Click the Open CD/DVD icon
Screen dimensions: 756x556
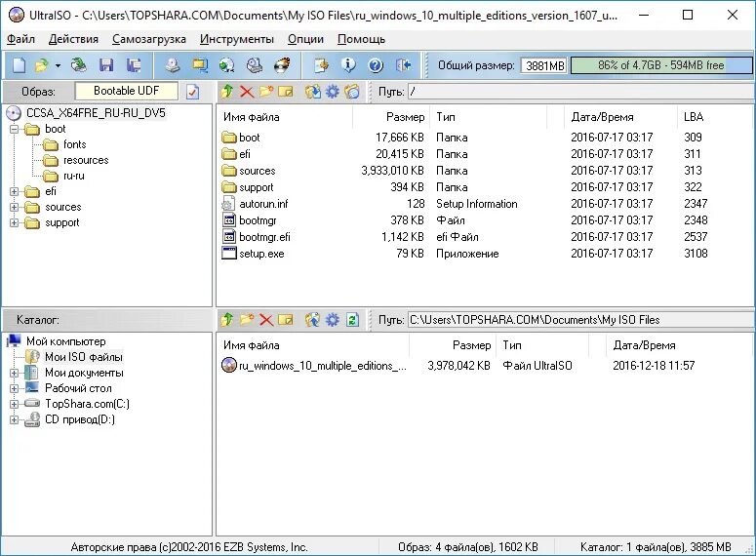point(79,65)
